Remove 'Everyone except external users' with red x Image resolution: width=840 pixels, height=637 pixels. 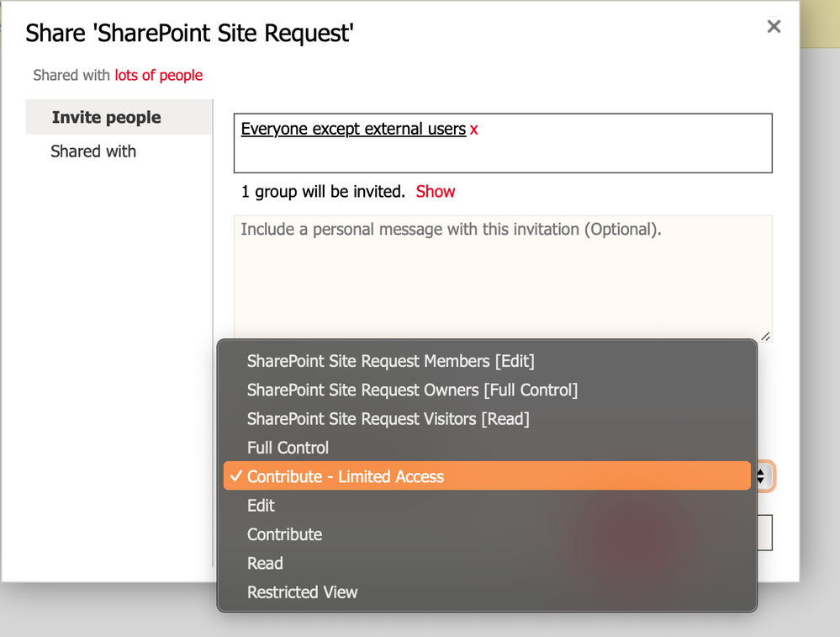coord(473,130)
